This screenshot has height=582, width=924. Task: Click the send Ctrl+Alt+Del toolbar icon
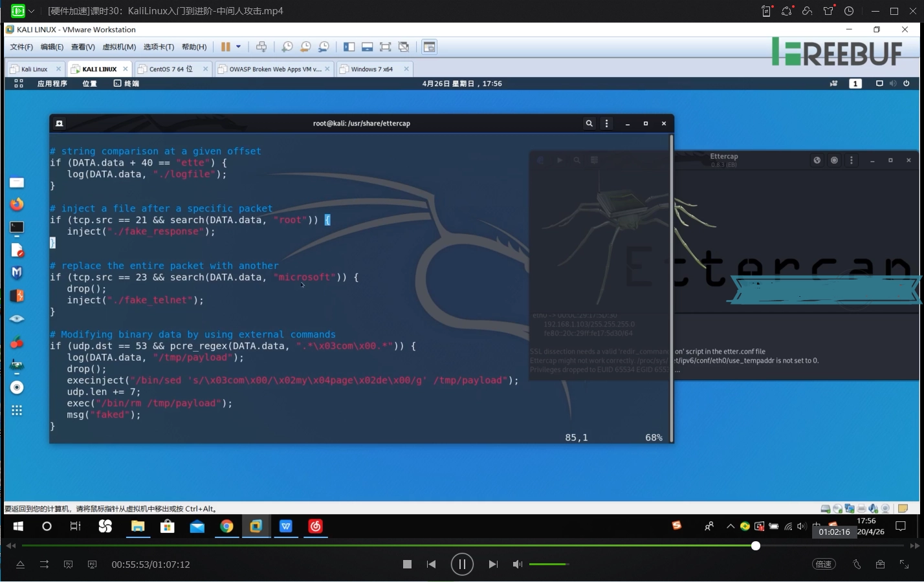click(x=261, y=47)
